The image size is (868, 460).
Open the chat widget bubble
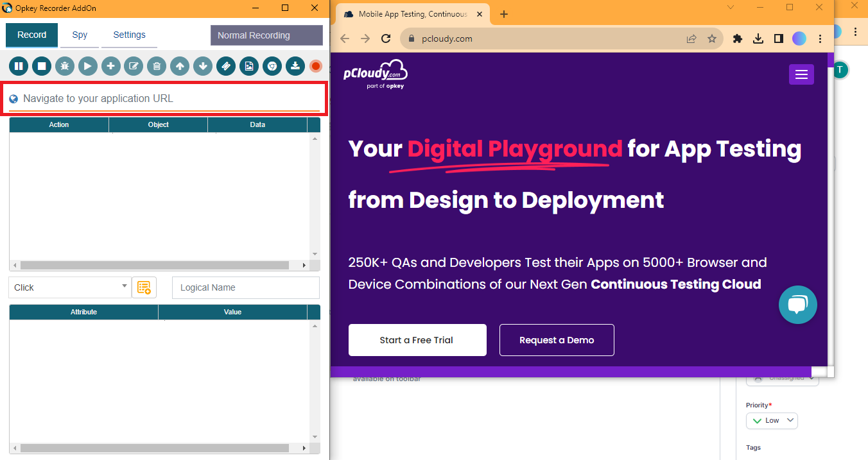(798, 305)
